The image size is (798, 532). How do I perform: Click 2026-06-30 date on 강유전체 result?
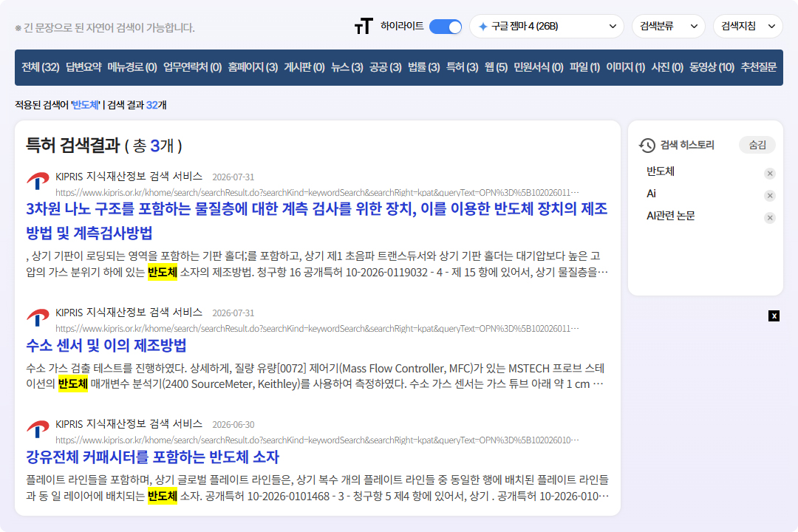tap(233, 425)
